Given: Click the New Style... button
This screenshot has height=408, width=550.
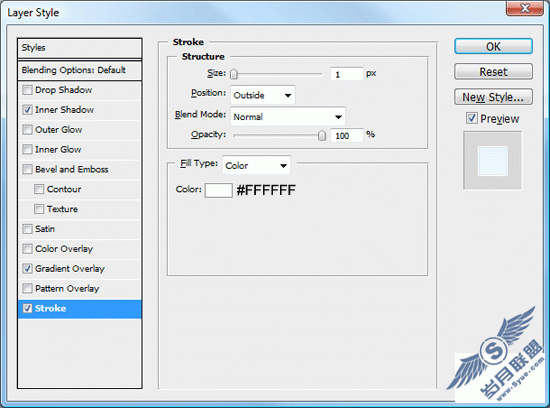Looking at the screenshot, I should click(494, 97).
